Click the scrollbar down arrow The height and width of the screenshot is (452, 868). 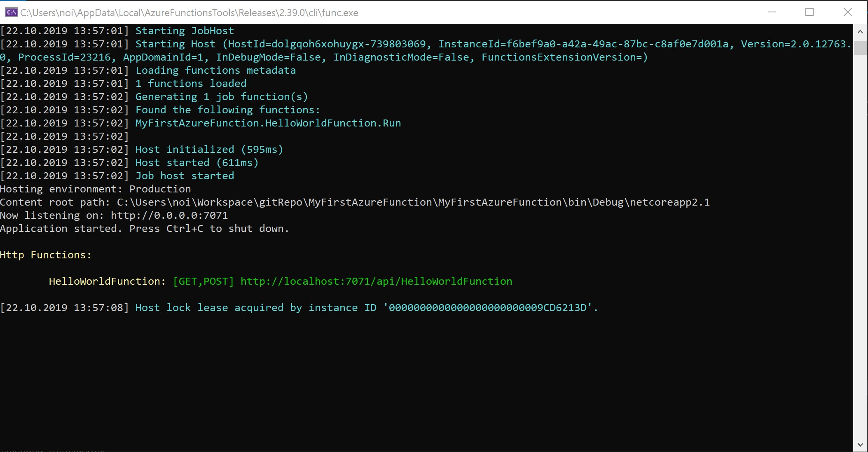860,445
